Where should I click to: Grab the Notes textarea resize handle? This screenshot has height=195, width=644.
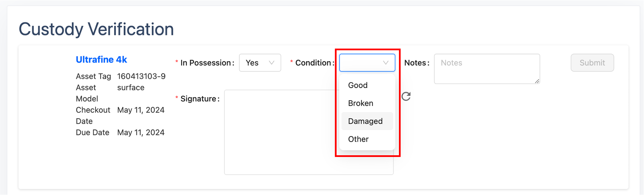537,81
